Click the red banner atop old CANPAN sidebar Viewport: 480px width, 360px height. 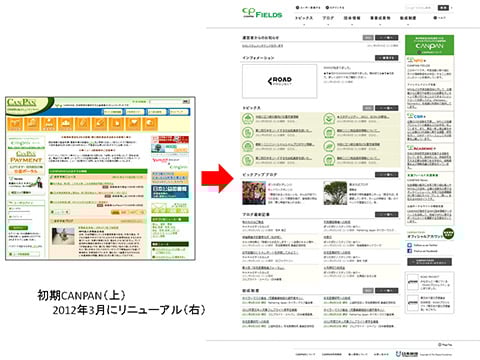tap(170, 139)
